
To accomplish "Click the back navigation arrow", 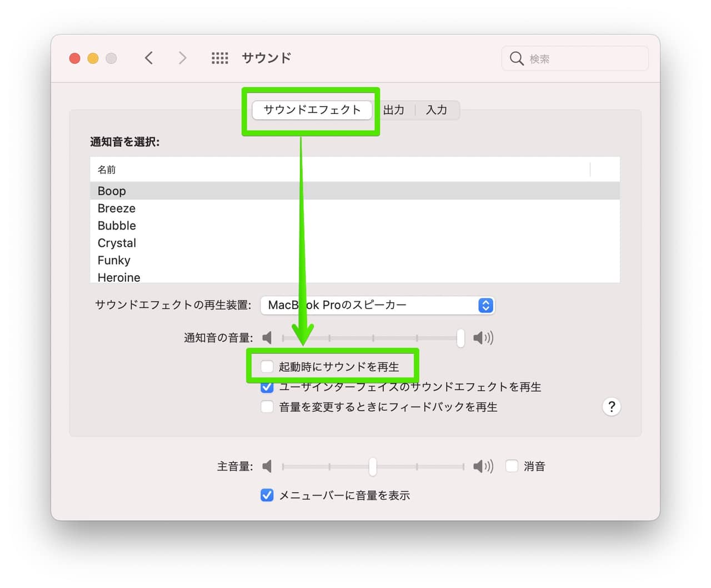I will (148, 58).
